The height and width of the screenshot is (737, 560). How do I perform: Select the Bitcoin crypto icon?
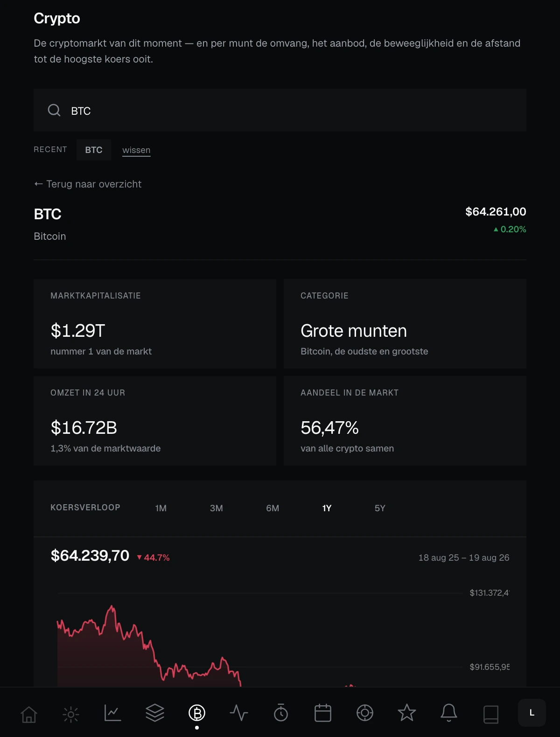(197, 714)
